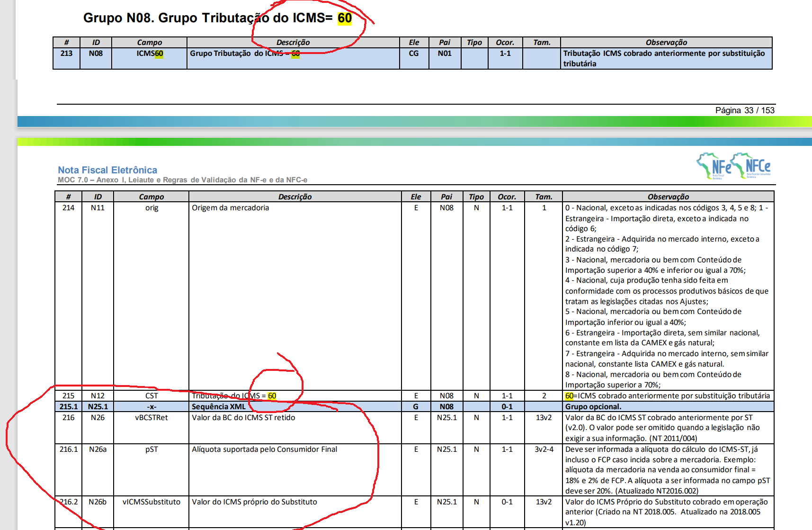Select Alíquota suportada pelo Consumidor Final text
The width and height of the screenshot is (812, 530).
[x=264, y=449]
